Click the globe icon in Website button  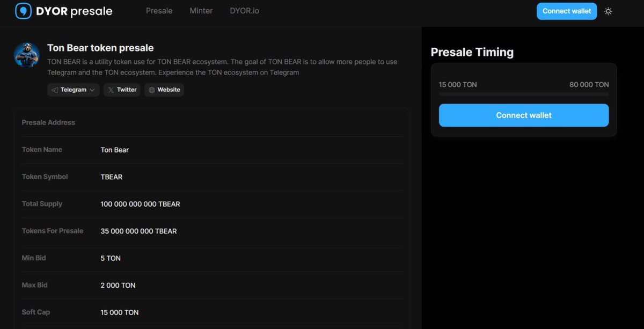[x=152, y=90]
